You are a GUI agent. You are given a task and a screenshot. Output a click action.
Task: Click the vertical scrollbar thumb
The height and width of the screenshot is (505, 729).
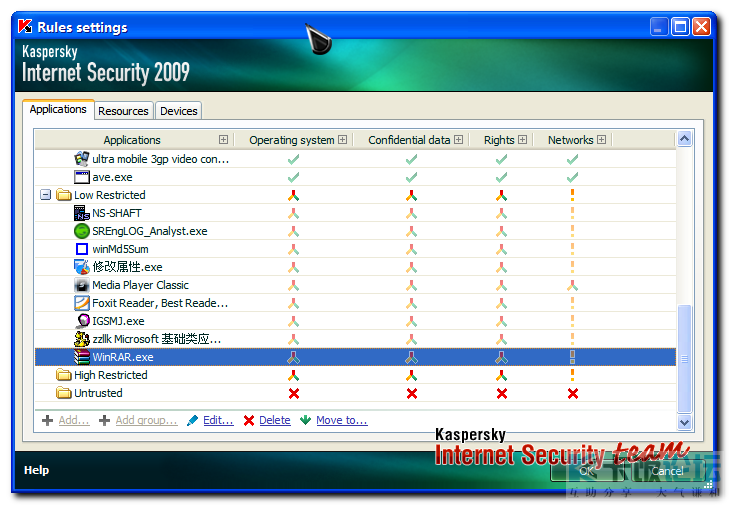coord(684,359)
